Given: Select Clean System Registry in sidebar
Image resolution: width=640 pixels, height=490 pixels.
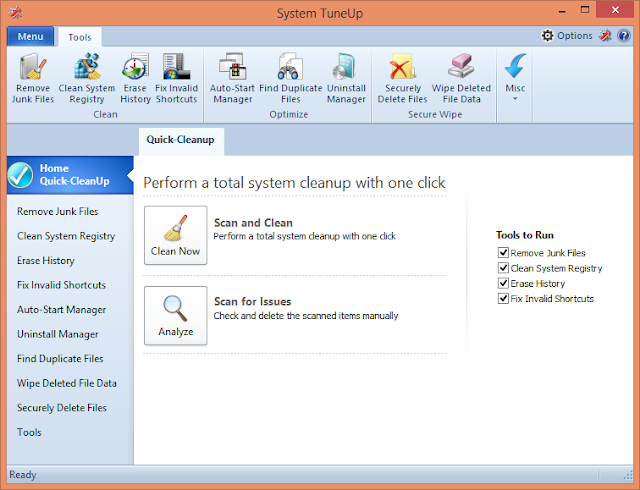Looking at the screenshot, I should [x=66, y=236].
